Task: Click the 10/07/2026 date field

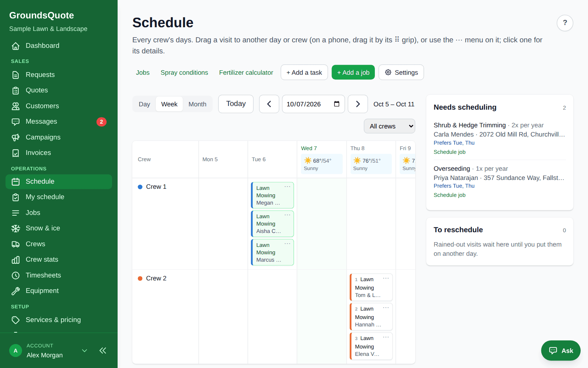Action: pyautogui.click(x=313, y=104)
